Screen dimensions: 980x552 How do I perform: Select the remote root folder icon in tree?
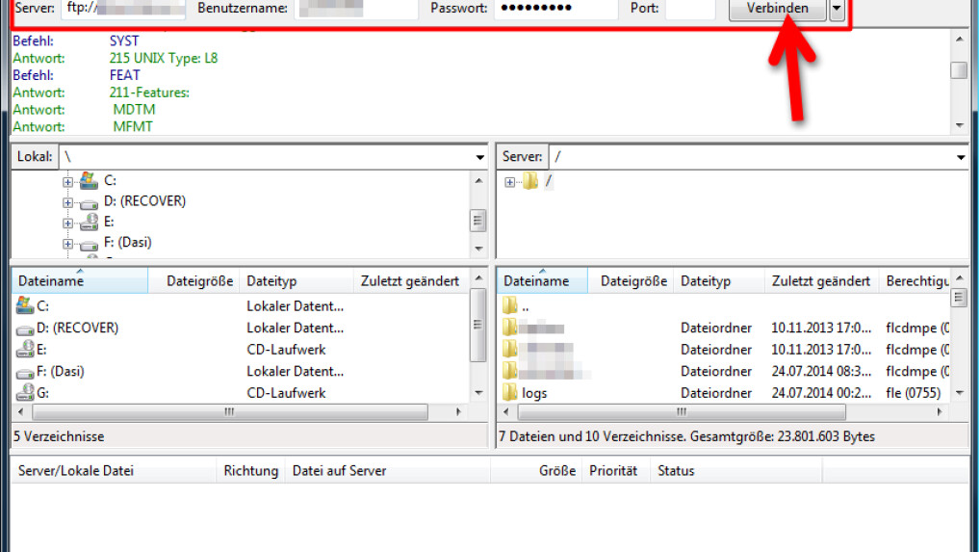coord(530,181)
